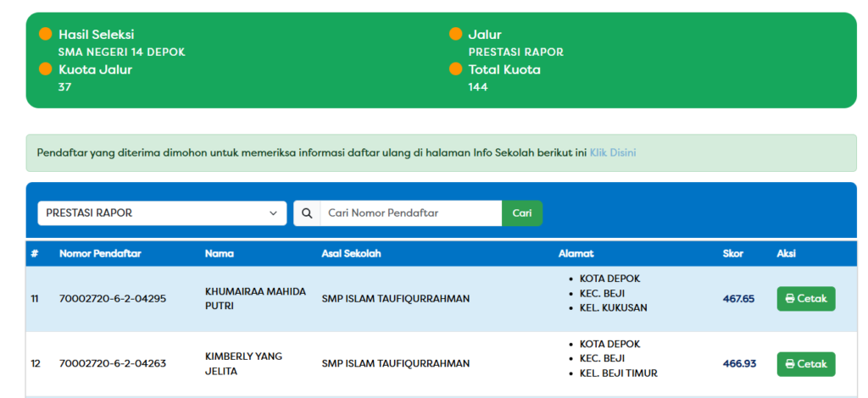Click the orange bullet beside Kuota Jalur

click(x=46, y=69)
